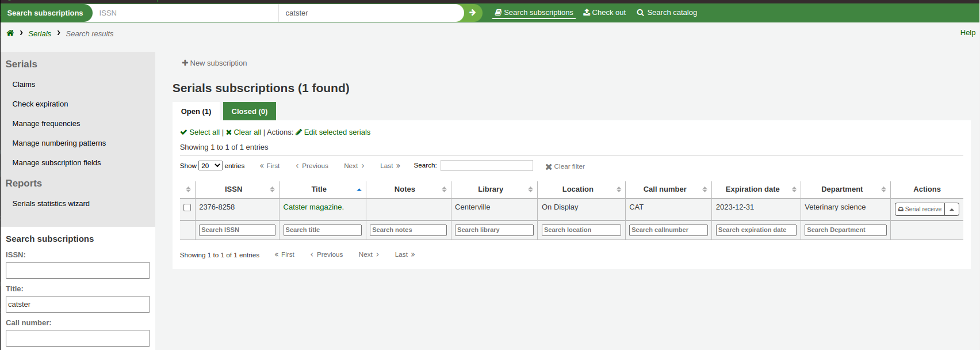The image size is (980, 350).
Task: Click the plus icon for New subscription
Action: (x=185, y=63)
